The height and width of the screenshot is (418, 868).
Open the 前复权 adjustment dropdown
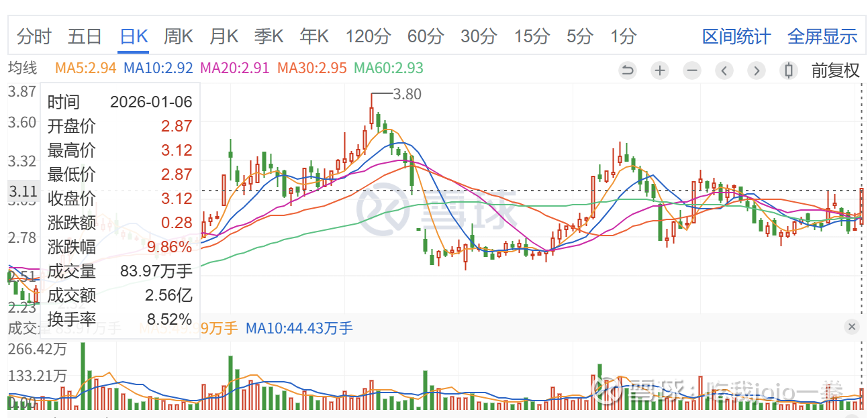coord(835,70)
